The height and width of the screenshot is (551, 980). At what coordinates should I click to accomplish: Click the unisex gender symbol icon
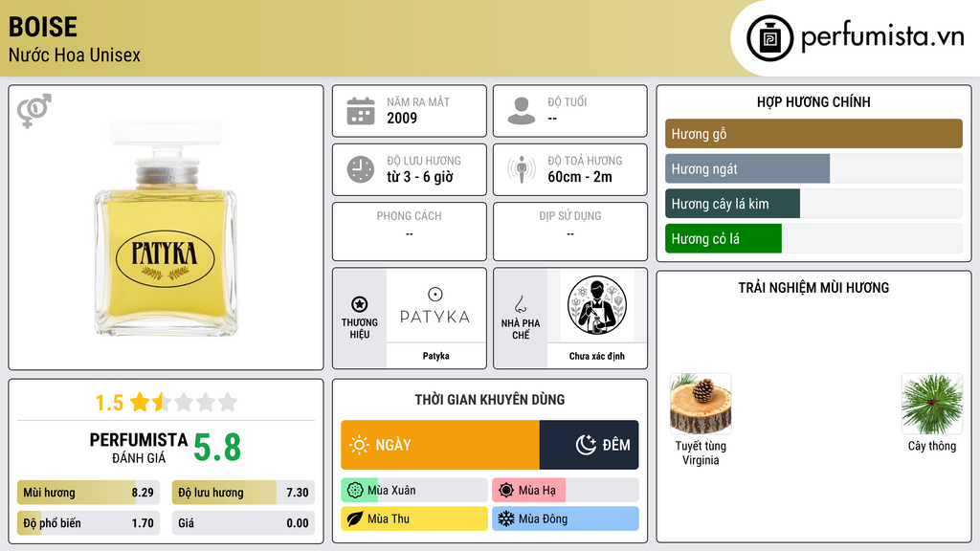point(34,111)
